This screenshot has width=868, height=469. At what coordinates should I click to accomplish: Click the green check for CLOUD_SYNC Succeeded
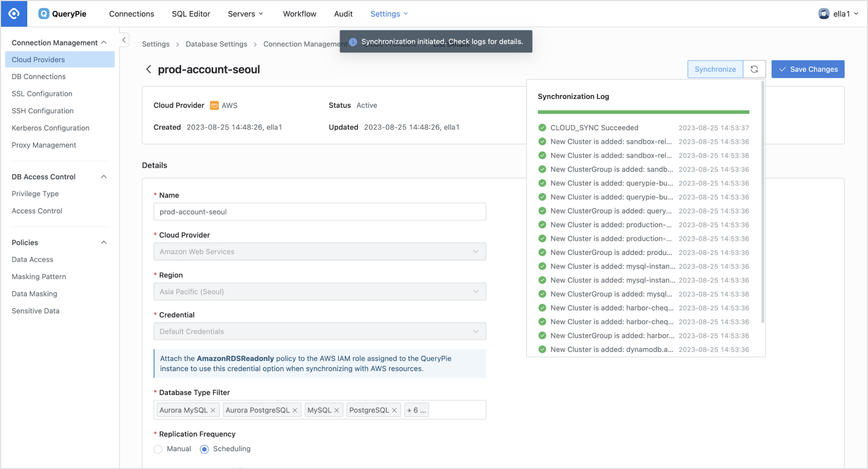tap(542, 127)
